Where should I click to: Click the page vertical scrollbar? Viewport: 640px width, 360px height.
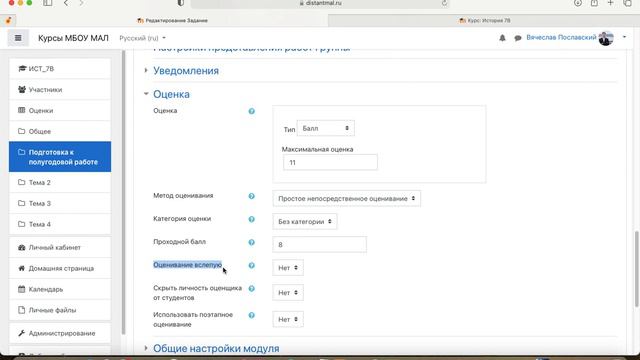pyautogui.click(x=636, y=269)
